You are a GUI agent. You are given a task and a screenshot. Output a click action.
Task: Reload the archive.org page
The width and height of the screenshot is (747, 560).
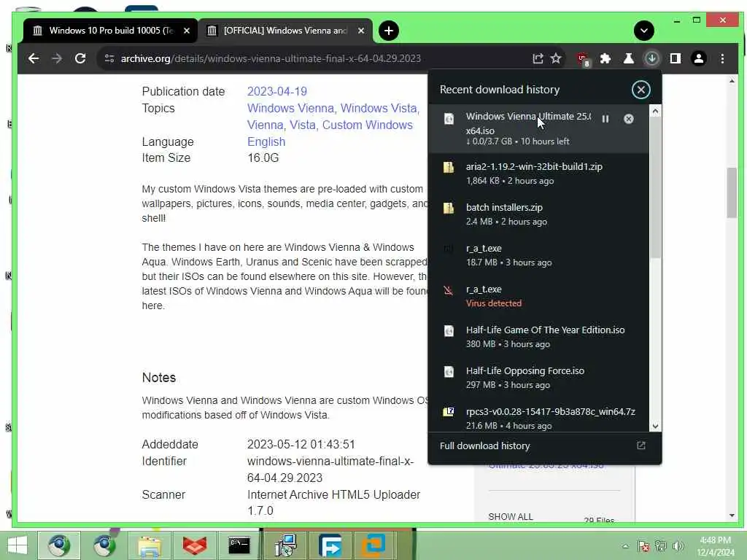(80, 58)
